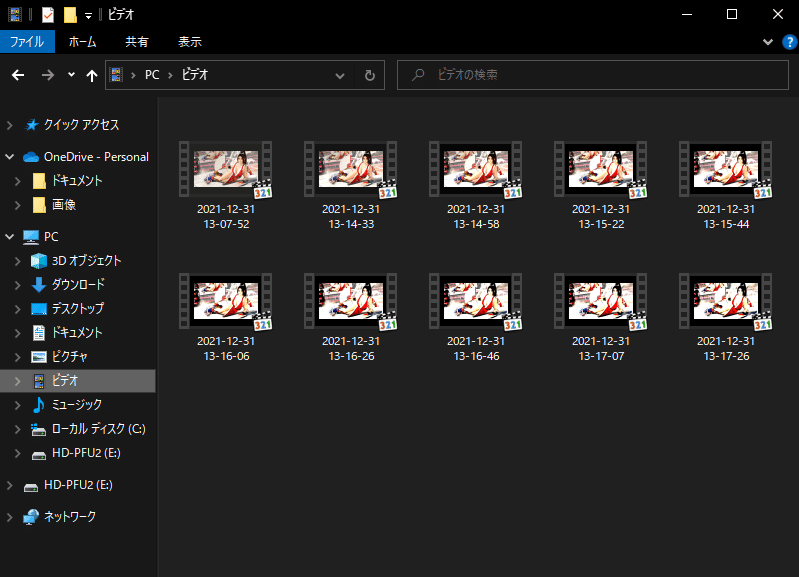Select video 2021-12-31 13-17-26
Screen dimensions: 799x577
(x=726, y=318)
